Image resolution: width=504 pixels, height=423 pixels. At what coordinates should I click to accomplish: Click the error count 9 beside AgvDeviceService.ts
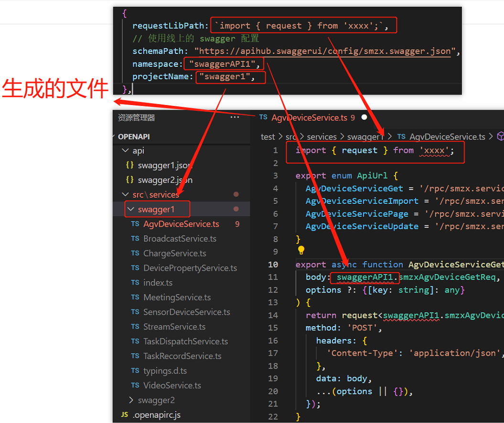click(237, 224)
